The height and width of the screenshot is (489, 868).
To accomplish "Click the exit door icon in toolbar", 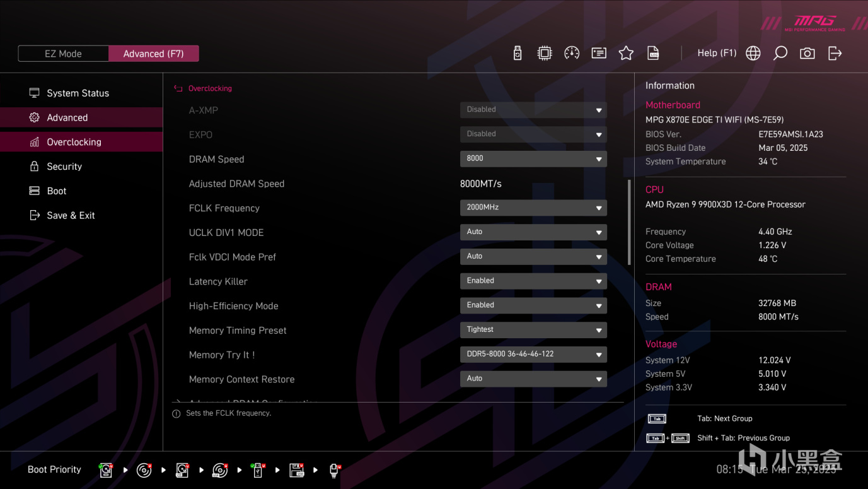I will pos(835,54).
